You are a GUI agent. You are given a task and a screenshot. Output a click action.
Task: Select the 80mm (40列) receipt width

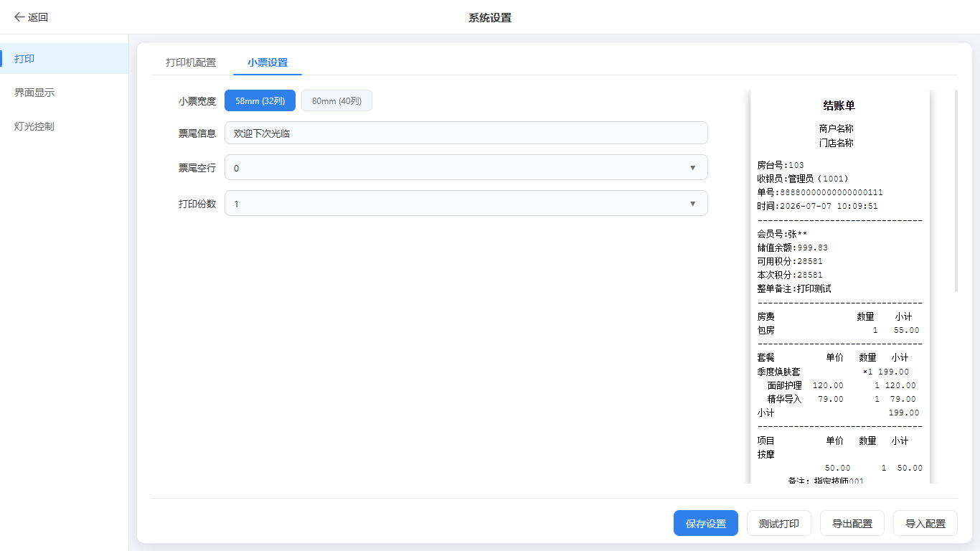click(336, 100)
